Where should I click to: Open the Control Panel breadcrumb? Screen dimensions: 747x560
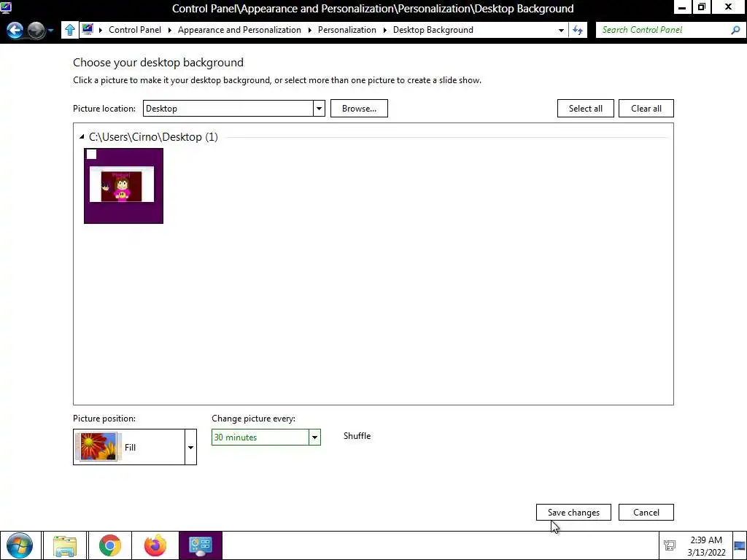coord(135,29)
